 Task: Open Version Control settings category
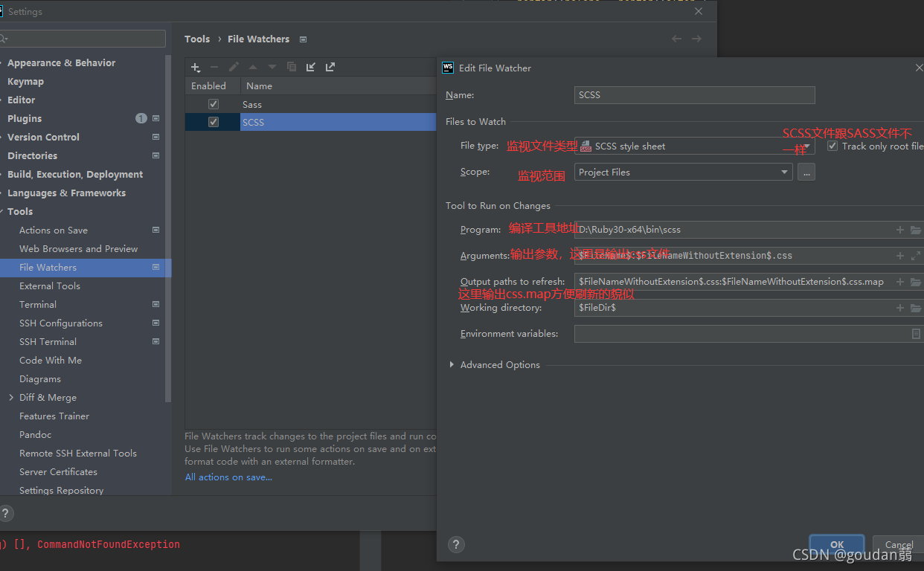(x=43, y=137)
